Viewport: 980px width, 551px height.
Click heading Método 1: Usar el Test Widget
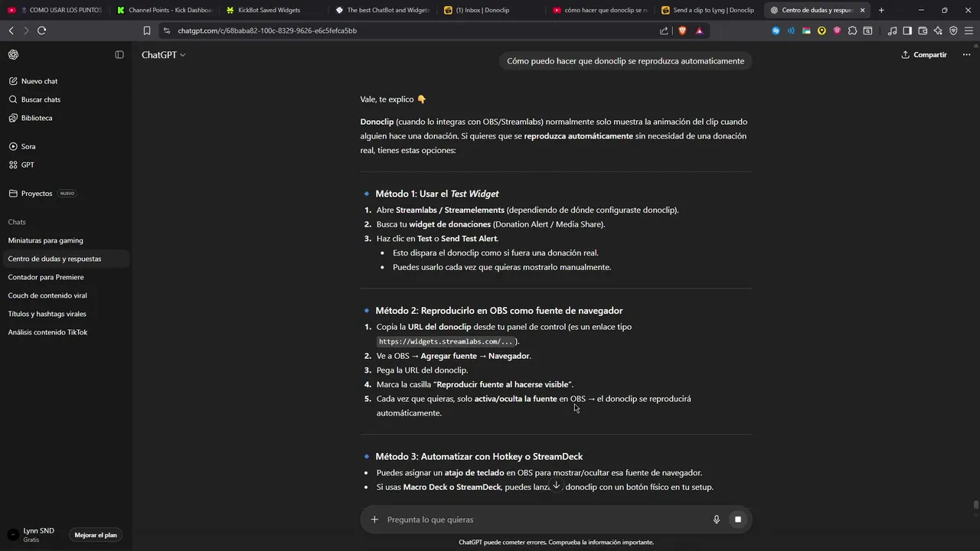pos(437,194)
